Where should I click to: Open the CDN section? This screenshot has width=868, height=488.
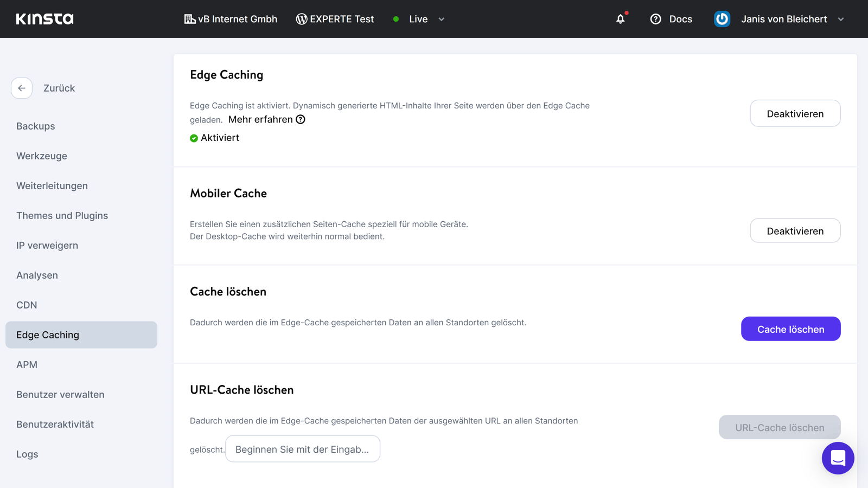(27, 305)
